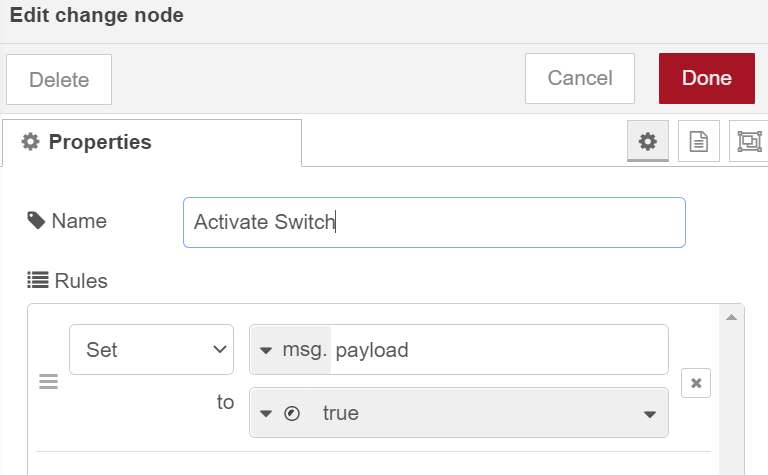Viewport: 768px width, 475px height.
Task: Click the Rules list icon
Action: [38, 281]
